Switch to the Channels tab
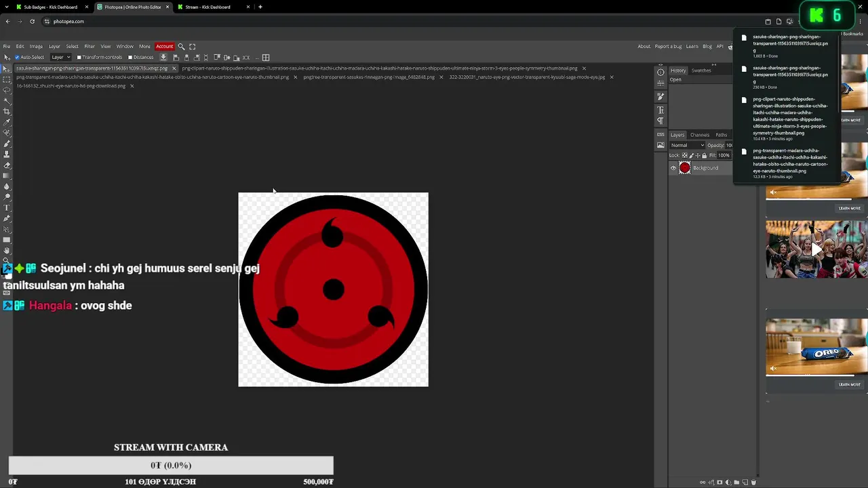Viewport: 868px width, 488px height. [x=700, y=135]
